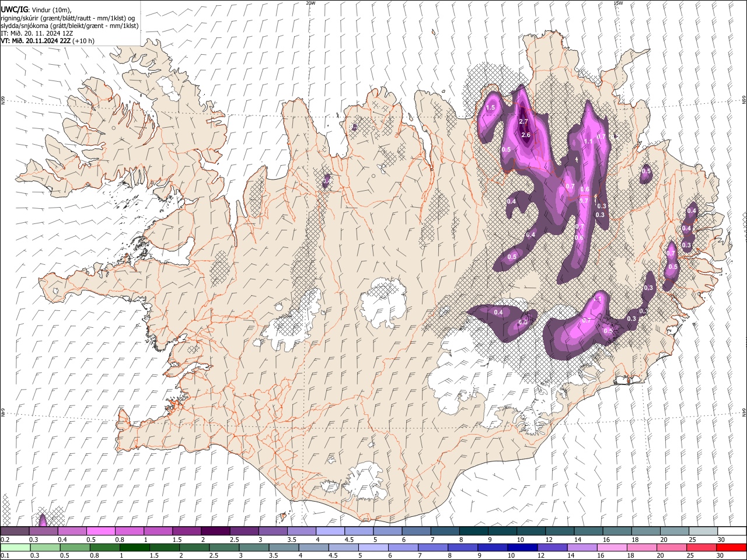Click the '0.2' label in the top legend
This screenshot has width=747, height=560.
(4, 540)
